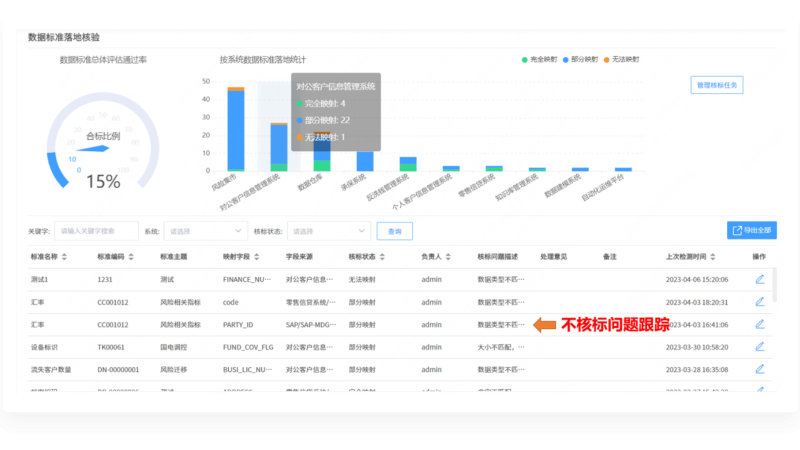800x450 pixels.
Task: Focus the 关键字 keyword input field
Action: click(x=96, y=231)
